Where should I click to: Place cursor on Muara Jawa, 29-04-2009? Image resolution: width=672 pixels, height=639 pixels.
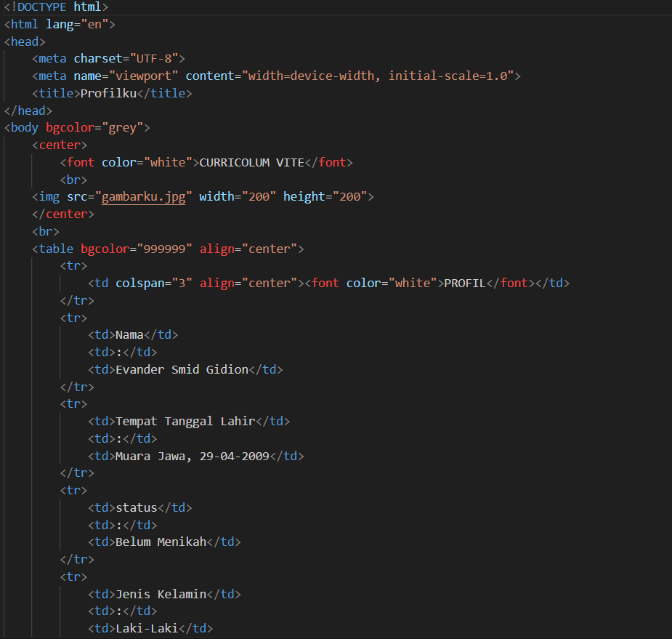click(193, 457)
